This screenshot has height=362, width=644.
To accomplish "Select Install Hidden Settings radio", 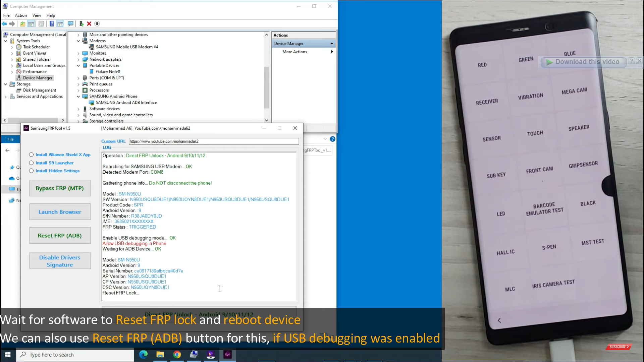I will click(32, 171).
